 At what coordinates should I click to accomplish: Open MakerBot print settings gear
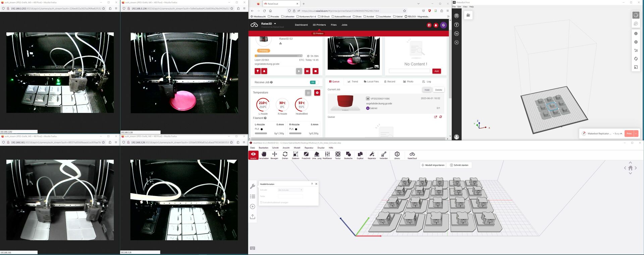(x=636, y=42)
